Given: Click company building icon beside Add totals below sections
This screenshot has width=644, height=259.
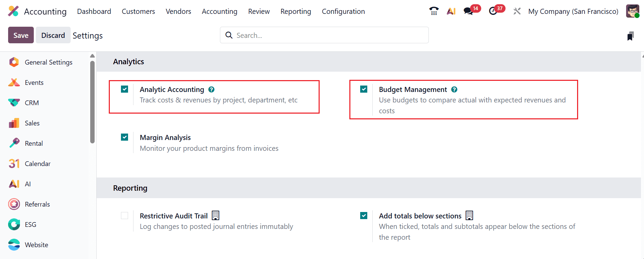Looking at the screenshot, I should (x=469, y=215).
